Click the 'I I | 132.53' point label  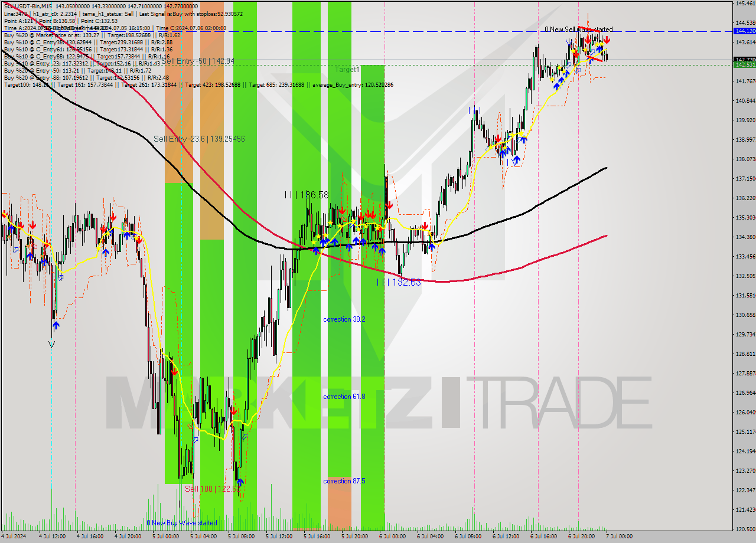[399, 282]
